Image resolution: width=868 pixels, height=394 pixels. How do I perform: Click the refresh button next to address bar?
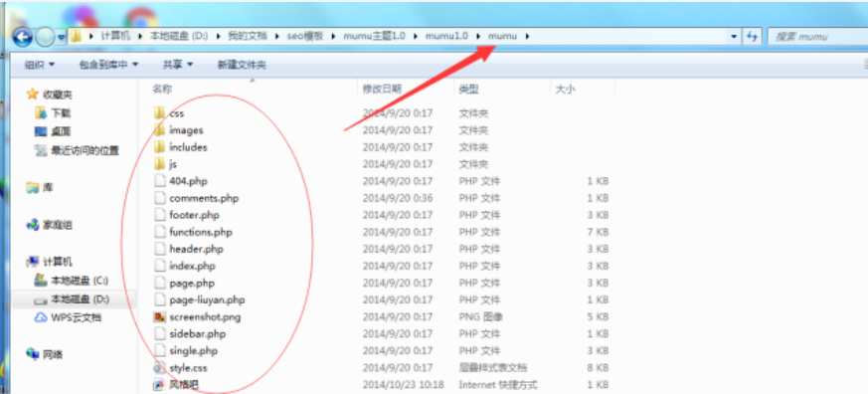(x=752, y=37)
